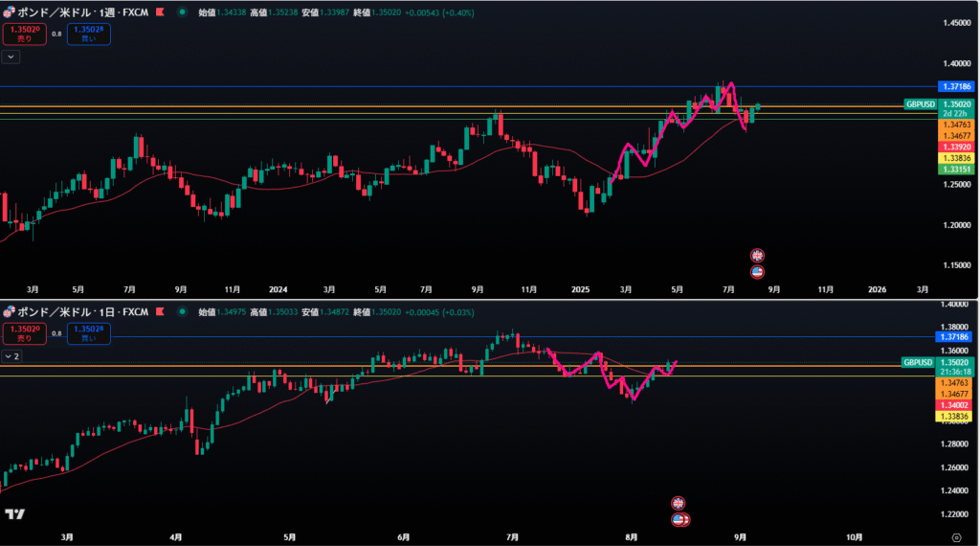This screenshot has height=546, width=980.
Task: Expand the collapsed legend showing 2 on the daily chart
Action: (11, 356)
